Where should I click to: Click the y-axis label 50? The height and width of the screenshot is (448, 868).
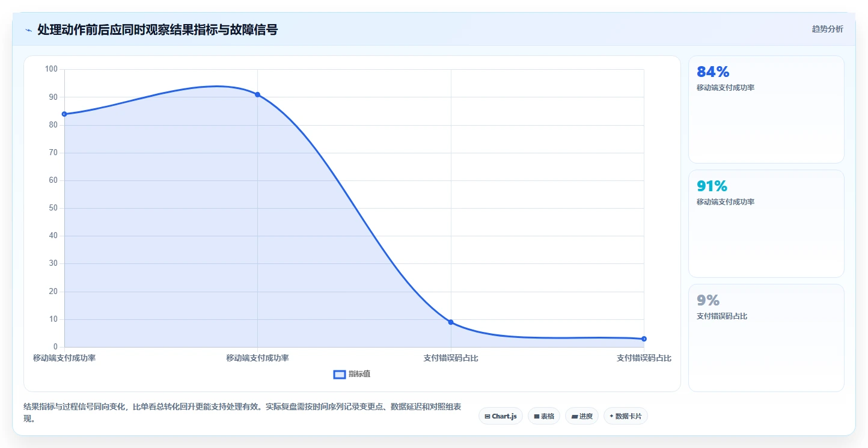click(x=53, y=208)
